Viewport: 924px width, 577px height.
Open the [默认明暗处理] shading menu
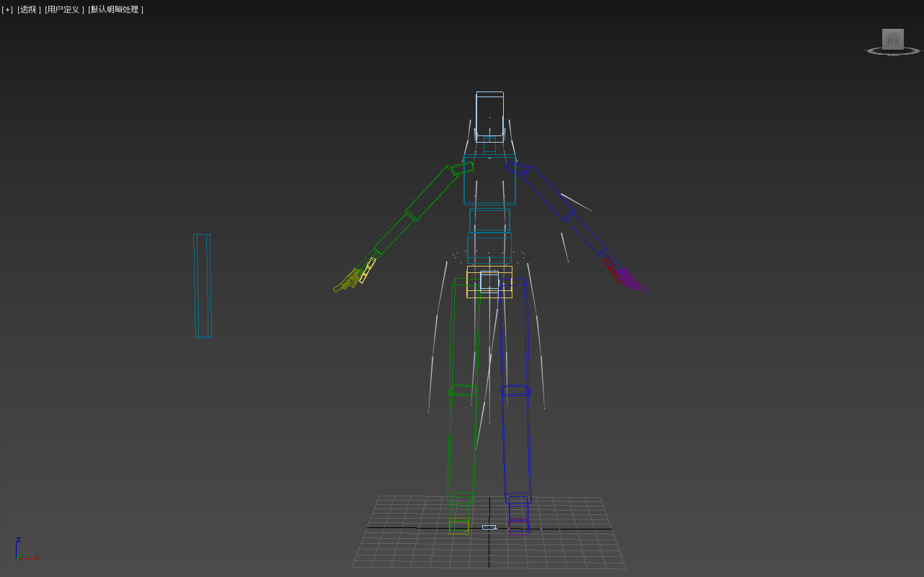pos(115,9)
